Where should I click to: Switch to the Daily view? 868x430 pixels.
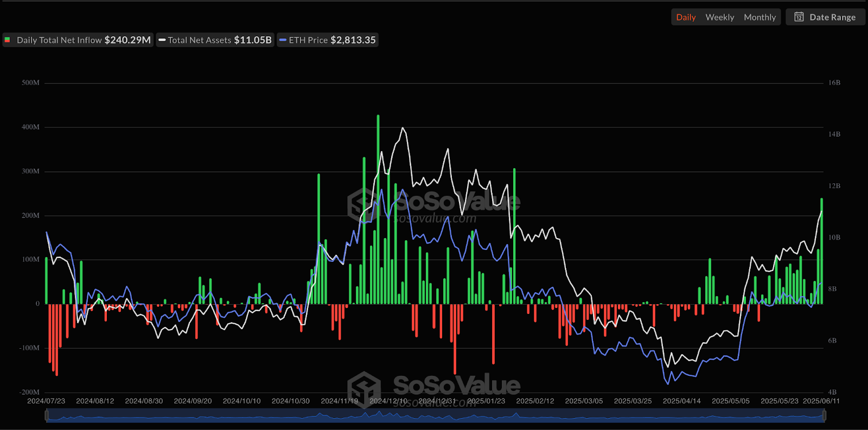pos(686,17)
